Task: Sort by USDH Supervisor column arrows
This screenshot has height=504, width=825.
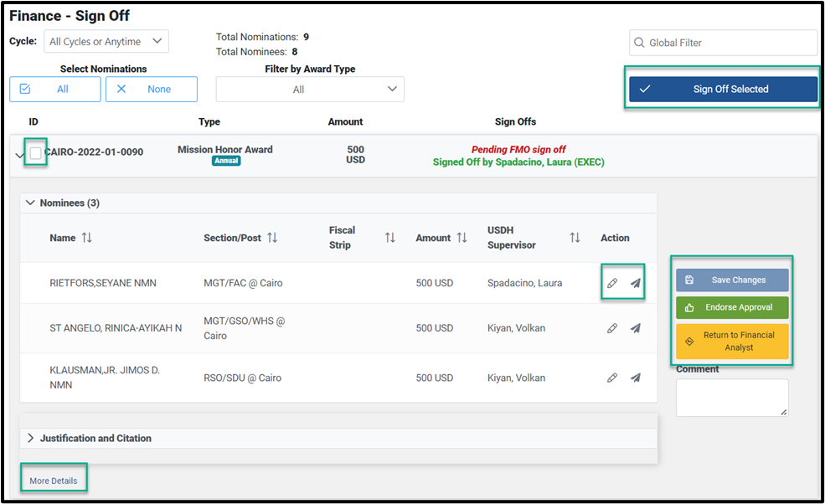Action: pos(575,238)
